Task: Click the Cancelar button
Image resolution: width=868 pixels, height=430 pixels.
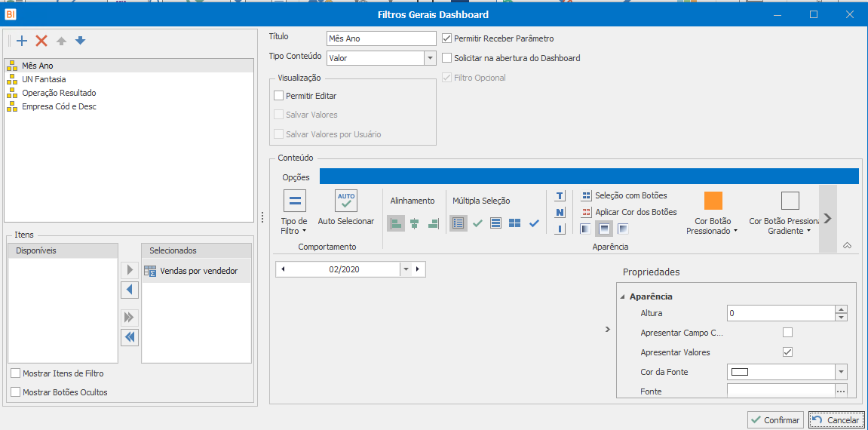Action: coord(836,420)
